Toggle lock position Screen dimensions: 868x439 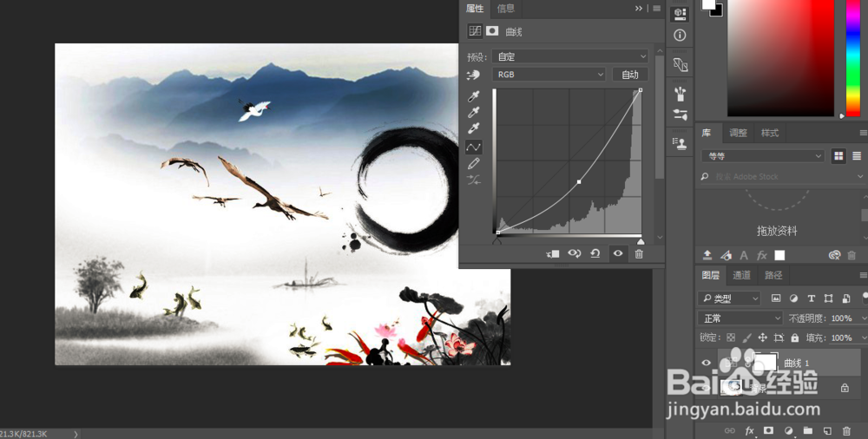(762, 337)
